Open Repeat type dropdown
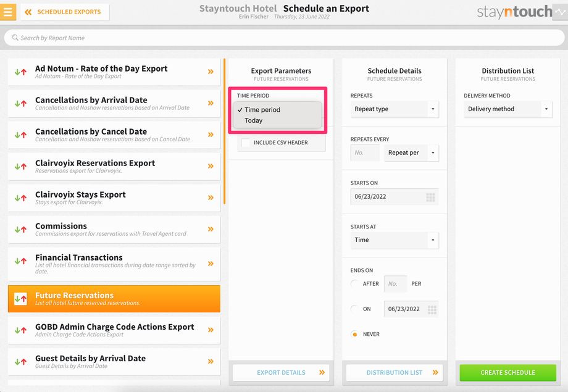 395,109
